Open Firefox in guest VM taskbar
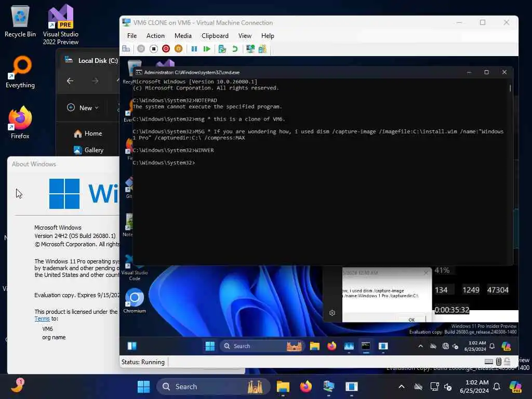532x399 pixels. (x=331, y=346)
